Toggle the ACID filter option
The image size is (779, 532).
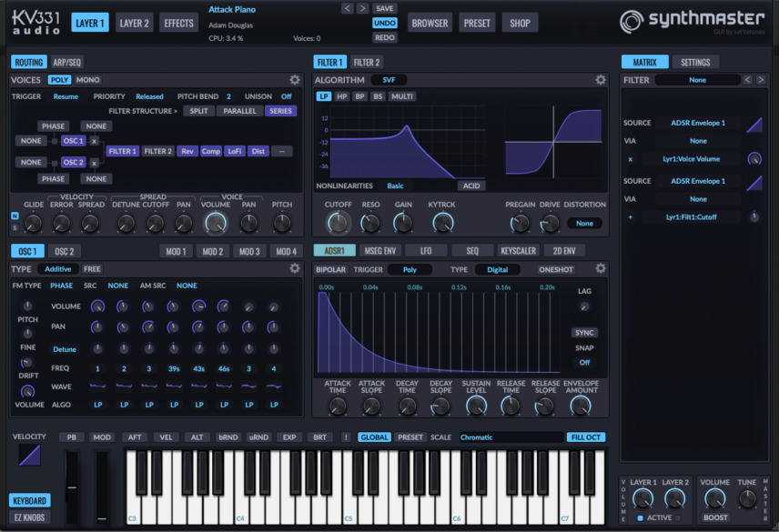pyautogui.click(x=471, y=186)
